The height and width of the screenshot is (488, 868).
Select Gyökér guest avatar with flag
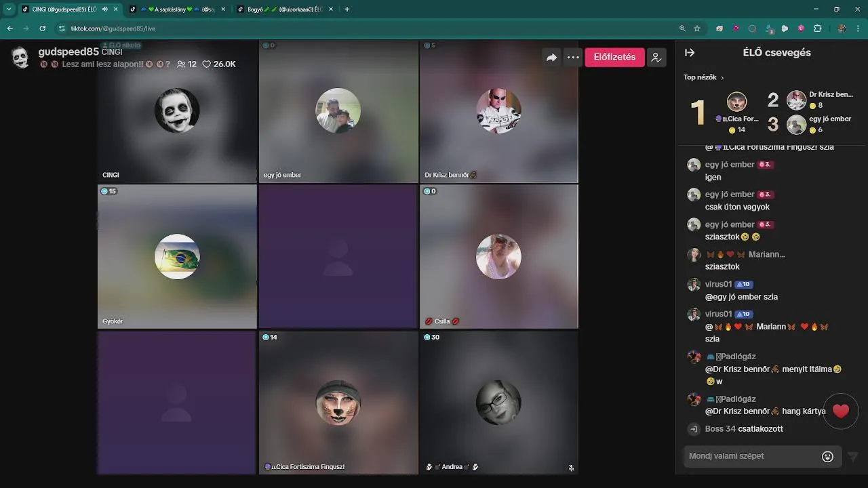tap(177, 257)
